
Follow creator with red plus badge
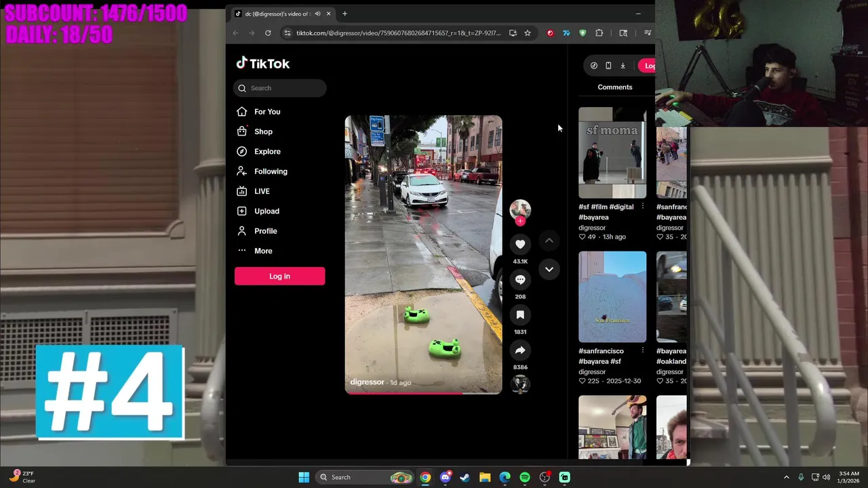click(x=520, y=221)
